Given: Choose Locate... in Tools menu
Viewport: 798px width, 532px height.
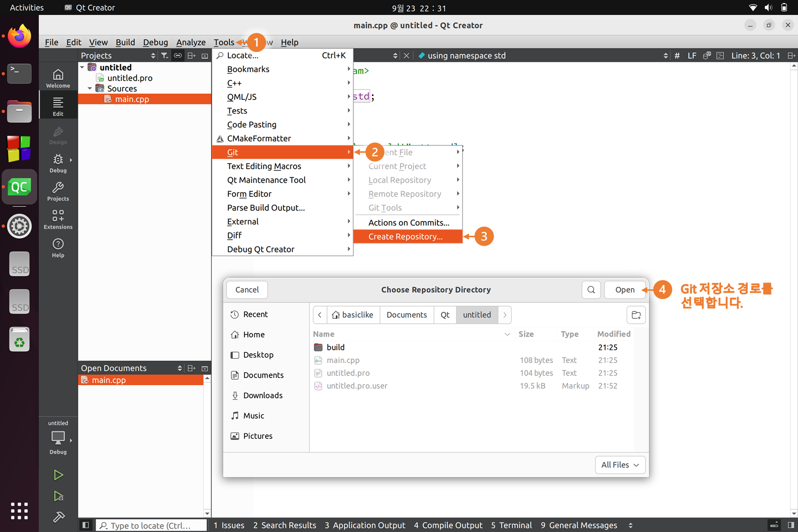Looking at the screenshot, I should 282,56.
